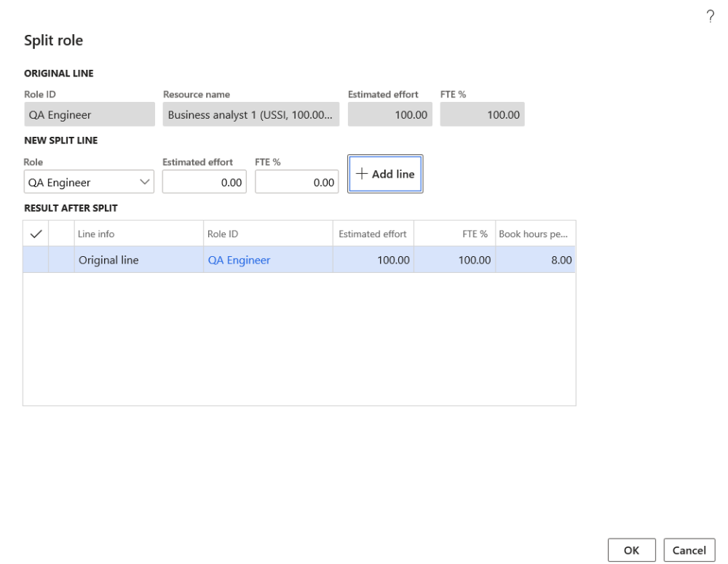Click the new split FTE % field

point(297,183)
